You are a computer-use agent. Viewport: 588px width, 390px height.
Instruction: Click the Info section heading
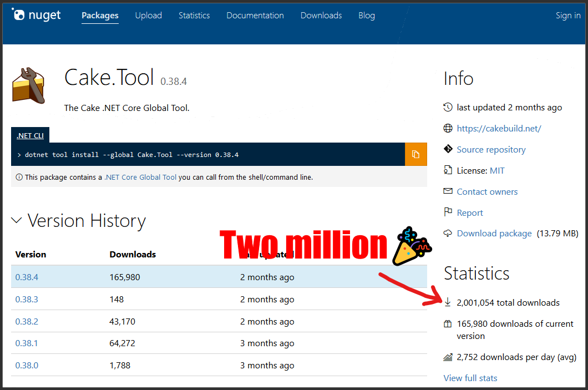tap(458, 78)
